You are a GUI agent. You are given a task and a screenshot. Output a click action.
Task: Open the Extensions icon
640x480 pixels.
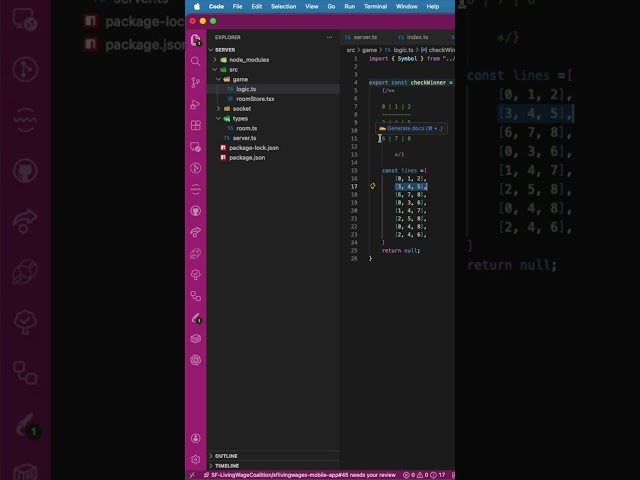click(196, 125)
